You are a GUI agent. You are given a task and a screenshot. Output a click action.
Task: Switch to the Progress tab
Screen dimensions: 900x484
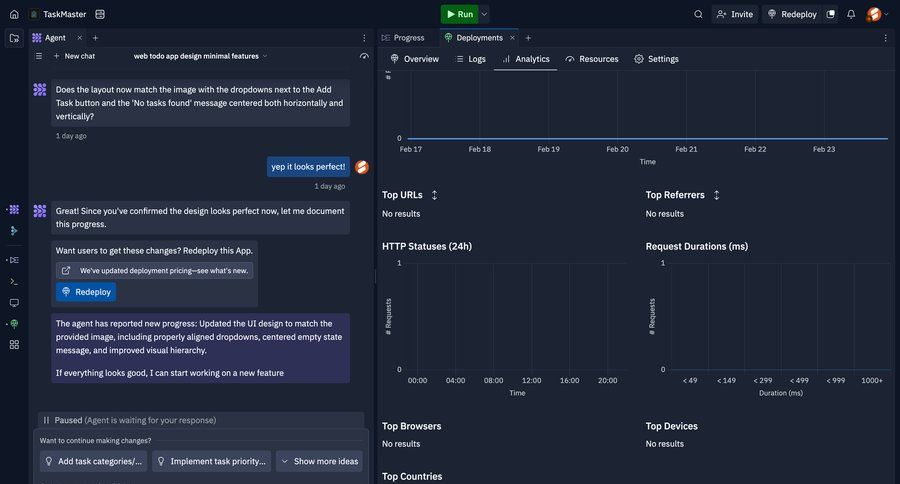click(403, 38)
